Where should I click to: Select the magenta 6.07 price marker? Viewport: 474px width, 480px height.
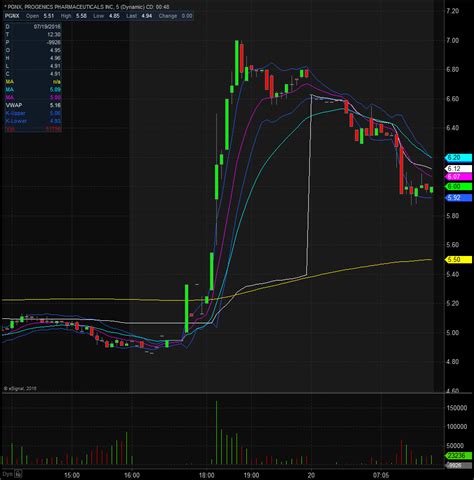(x=459, y=177)
